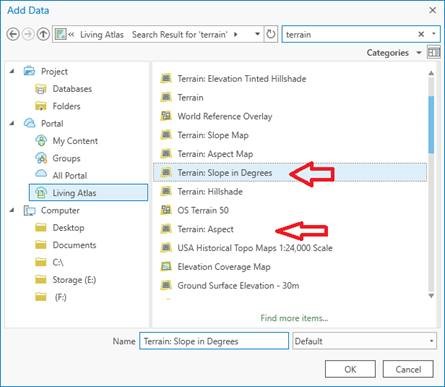Toggle the details panel view icon
Image resolution: width=445 pixels, height=387 pixels.
coord(433,53)
